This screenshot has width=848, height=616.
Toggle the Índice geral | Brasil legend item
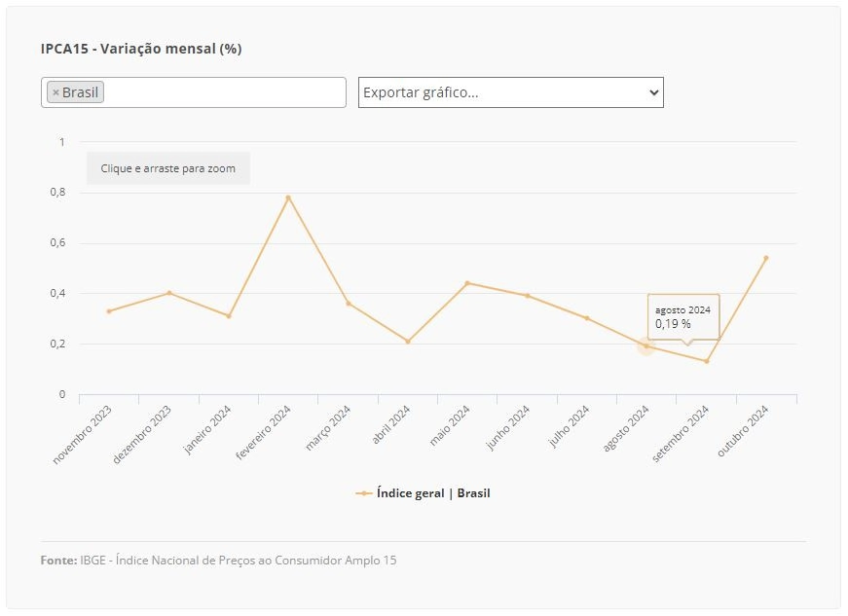[x=423, y=493]
